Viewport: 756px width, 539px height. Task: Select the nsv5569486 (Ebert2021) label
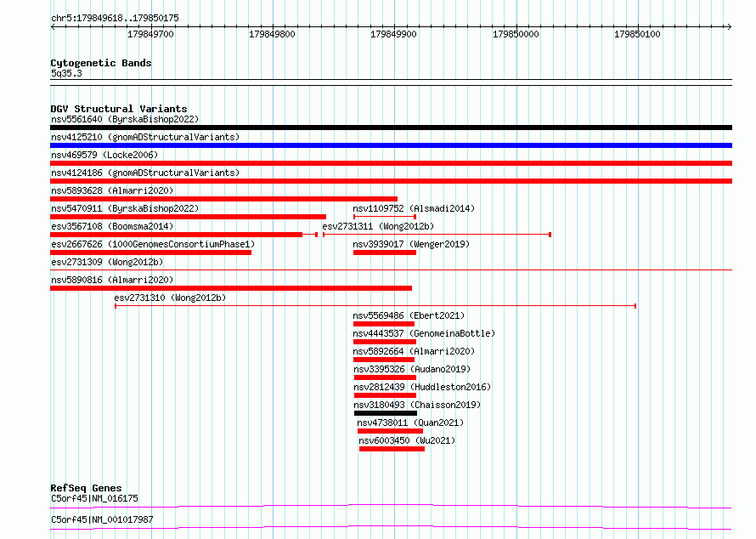(x=409, y=315)
